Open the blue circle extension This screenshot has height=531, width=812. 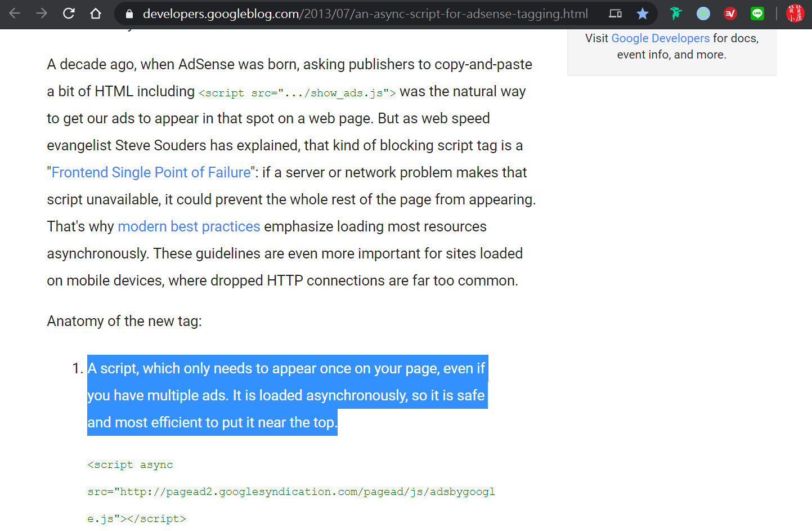703,14
